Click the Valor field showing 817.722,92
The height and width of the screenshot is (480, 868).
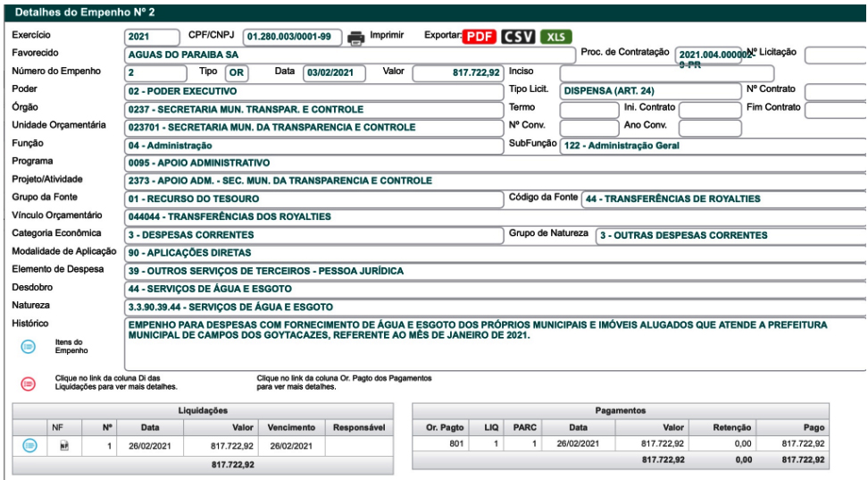[x=457, y=72]
